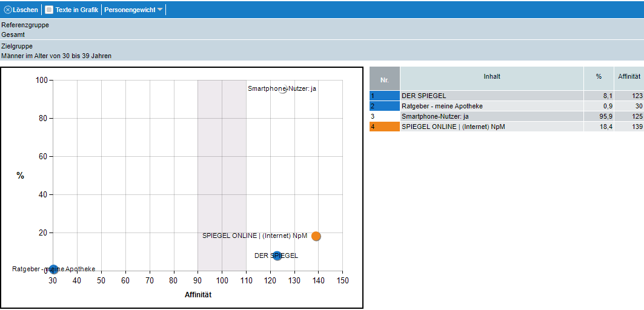Click the orange SPIEGEL ONLINE chart point

(x=316, y=236)
